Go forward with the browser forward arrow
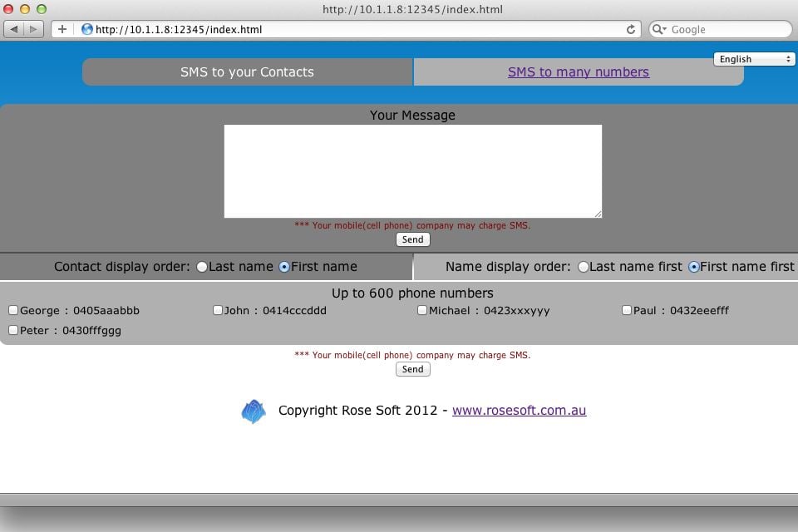 tap(33, 29)
